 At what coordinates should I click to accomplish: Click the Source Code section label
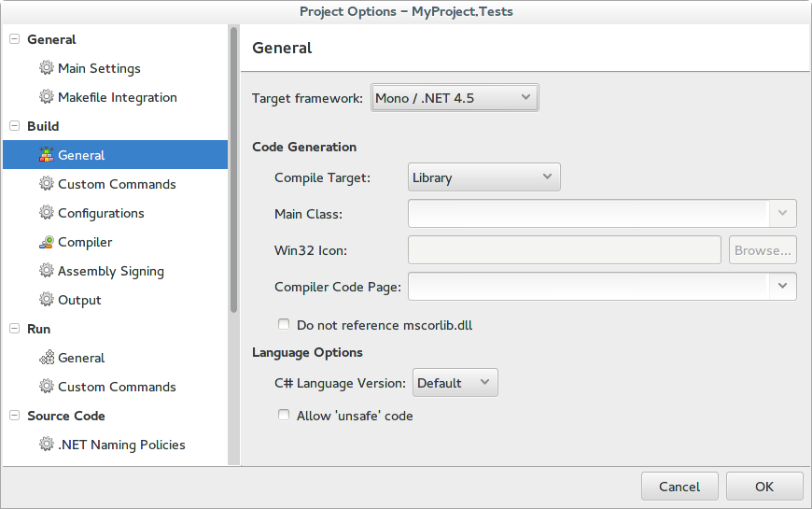click(66, 416)
